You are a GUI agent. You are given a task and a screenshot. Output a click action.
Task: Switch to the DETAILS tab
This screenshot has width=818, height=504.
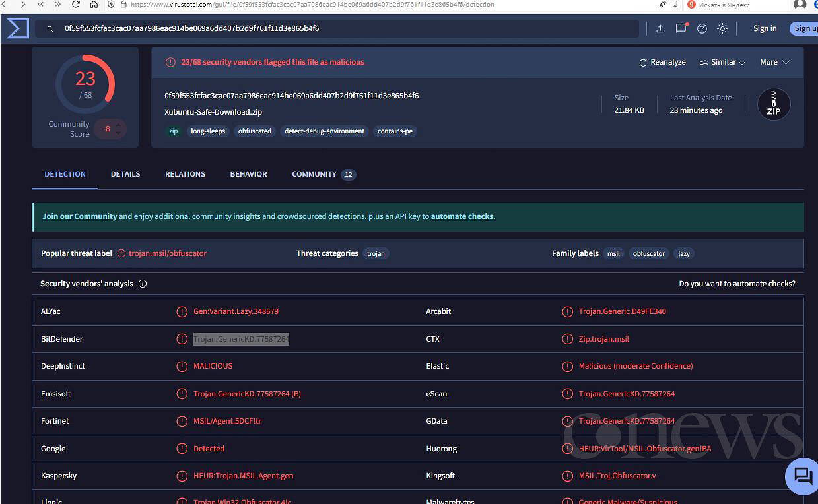coord(125,174)
